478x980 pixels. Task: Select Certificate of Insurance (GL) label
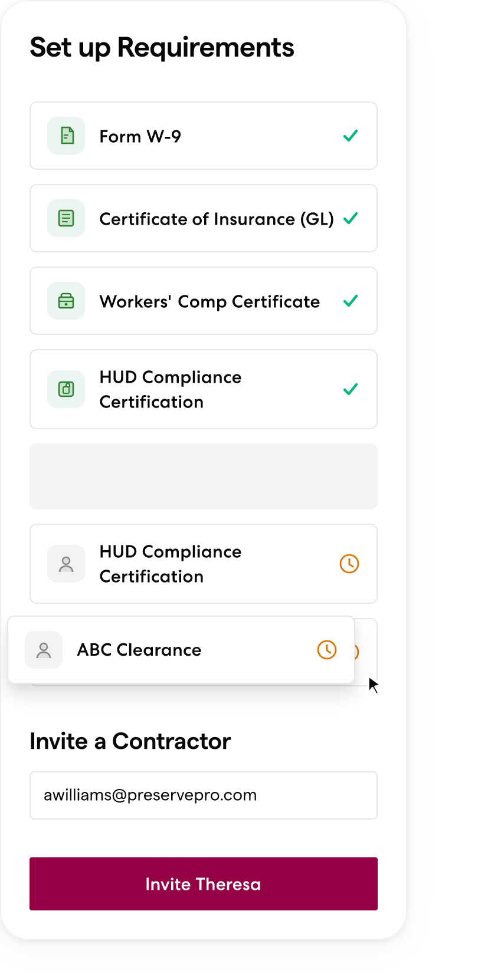(217, 219)
